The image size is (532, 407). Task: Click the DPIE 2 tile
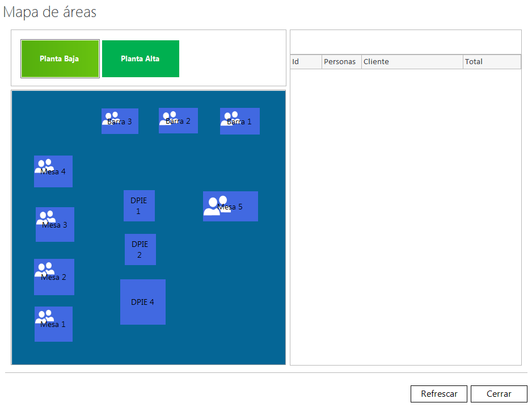point(140,249)
